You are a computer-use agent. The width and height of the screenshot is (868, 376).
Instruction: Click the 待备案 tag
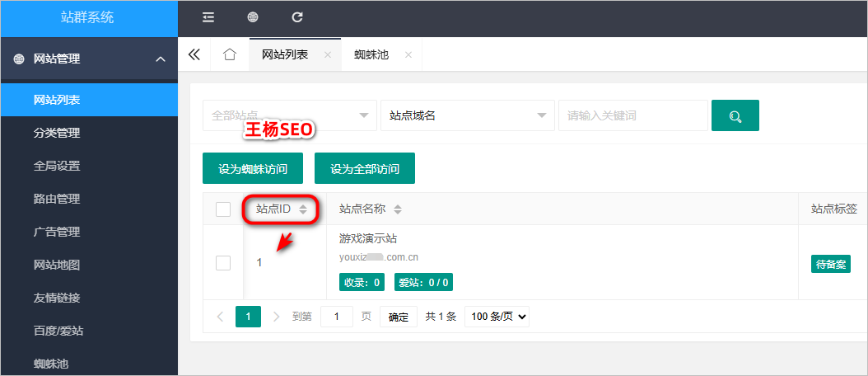831,264
